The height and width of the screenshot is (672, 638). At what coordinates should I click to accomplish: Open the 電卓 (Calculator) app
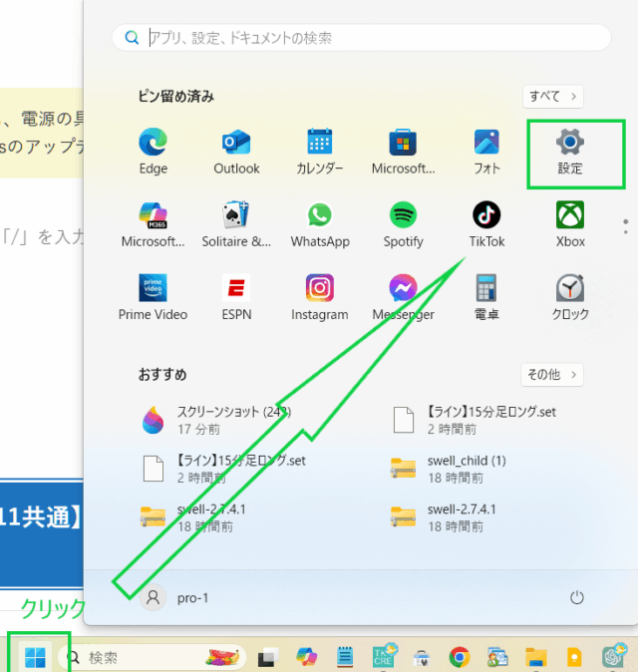tap(486, 297)
